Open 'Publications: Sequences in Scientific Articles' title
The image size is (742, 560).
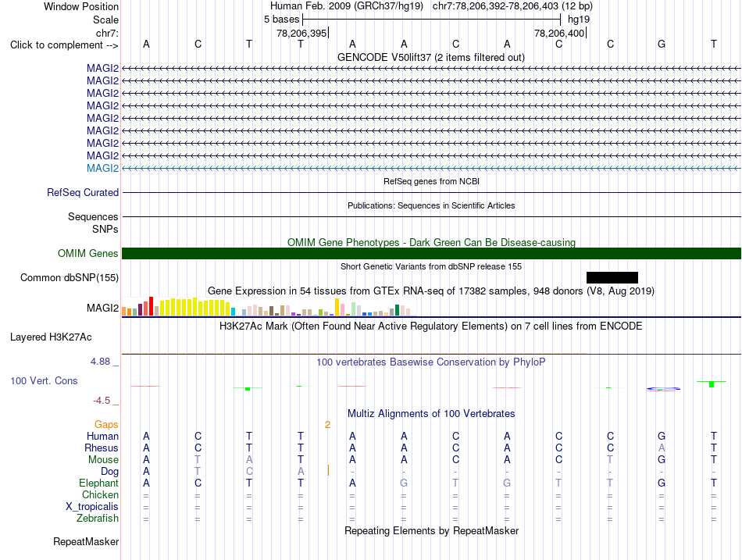coord(431,205)
